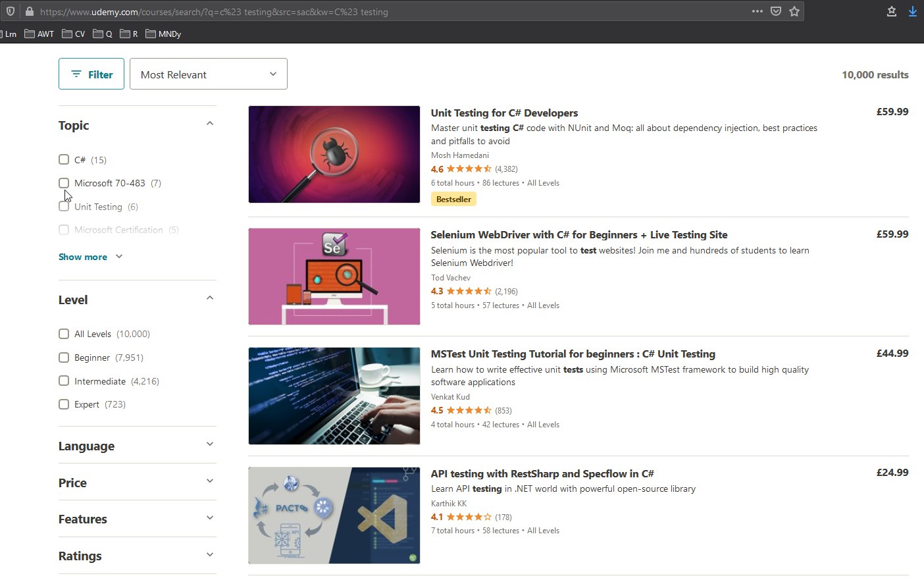924x582 pixels.
Task: Open the Lrn bookmarks folder
Action: coord(9,34)
